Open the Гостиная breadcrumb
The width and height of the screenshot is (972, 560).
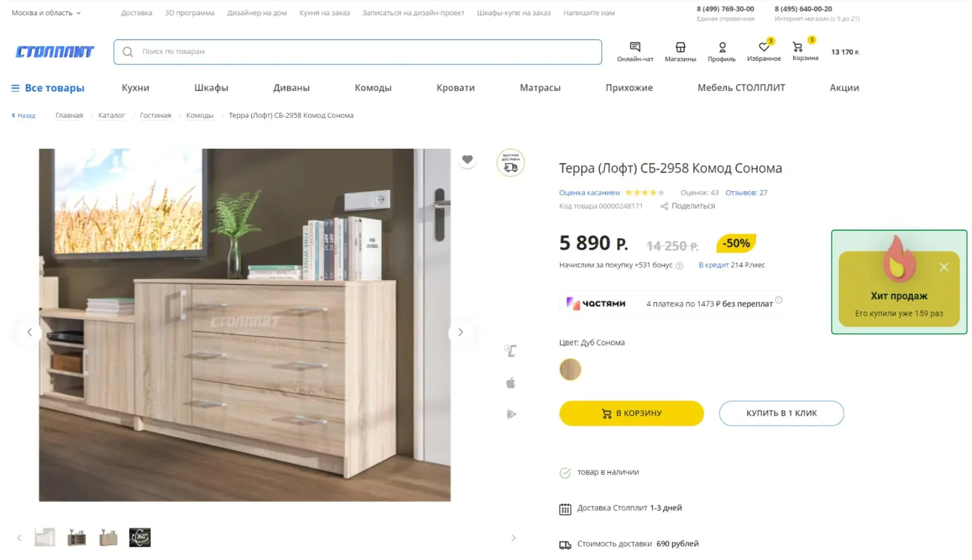[156, 115]
